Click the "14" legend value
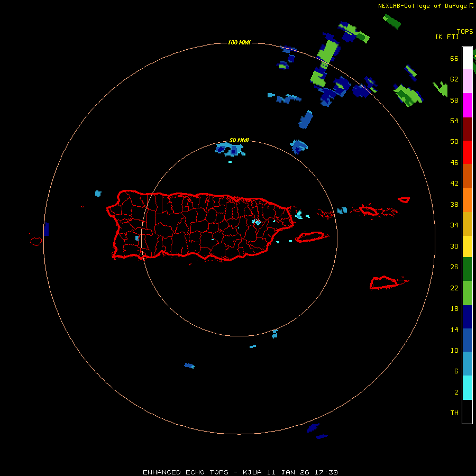Image resolution: width=476 pixels, height=476 pixels. click(x=454, y=329)
